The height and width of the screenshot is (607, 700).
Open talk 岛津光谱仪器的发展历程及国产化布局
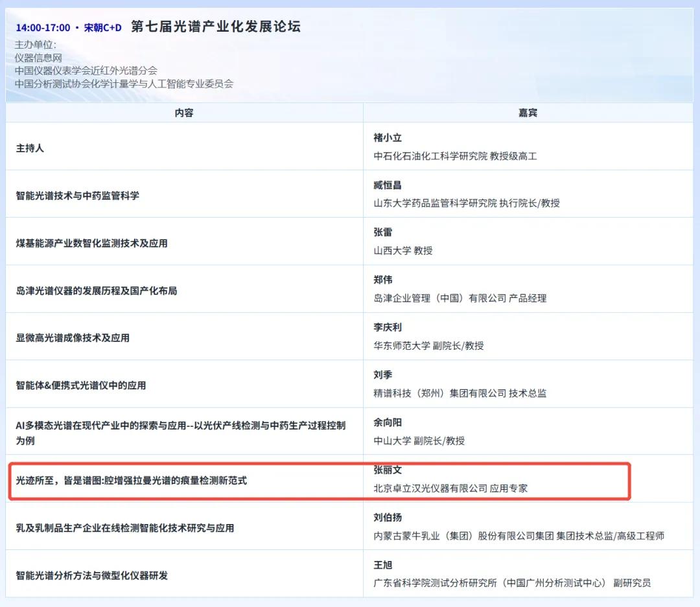pyautogui.click(x=96, y=291)
